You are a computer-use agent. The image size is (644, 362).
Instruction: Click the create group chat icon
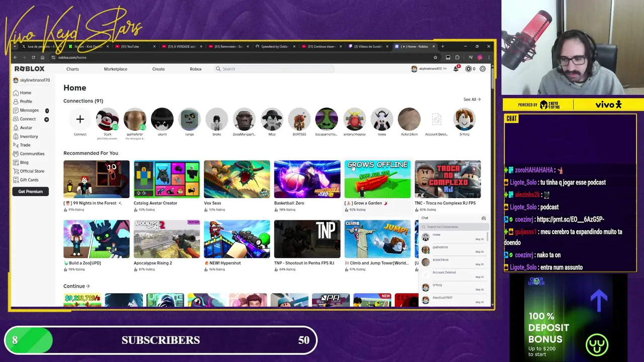point(484,218)
